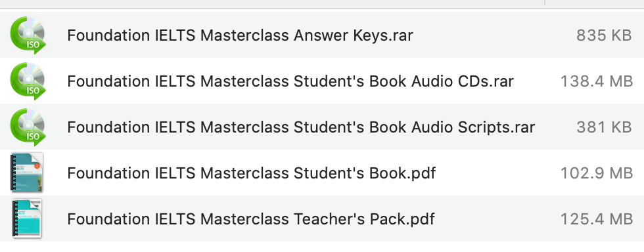
Task: Pick the Teacher's Pack.pdf file name
Action: (x=250, y=220)
